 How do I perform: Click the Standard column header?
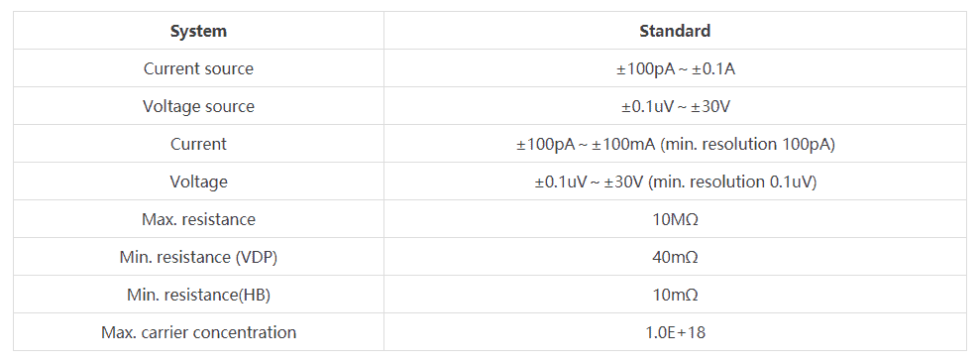point(675,31)
